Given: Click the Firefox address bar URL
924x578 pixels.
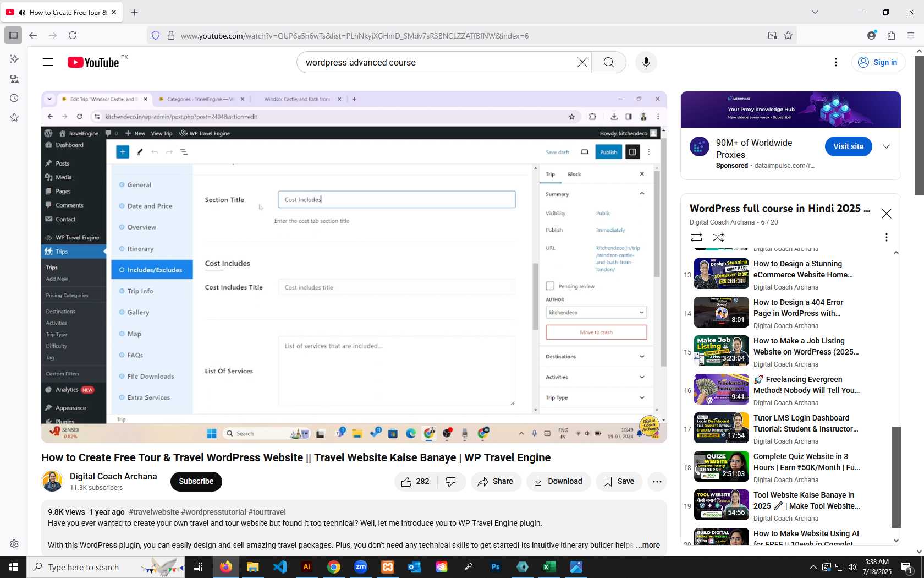Looking at the screenshot, I should click(x=355, y=35).
